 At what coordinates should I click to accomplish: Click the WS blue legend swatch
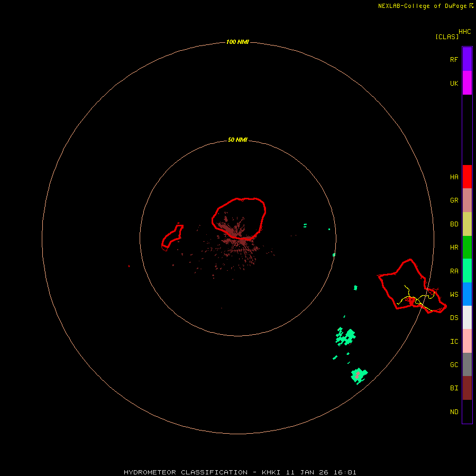(x=467, y=294)
